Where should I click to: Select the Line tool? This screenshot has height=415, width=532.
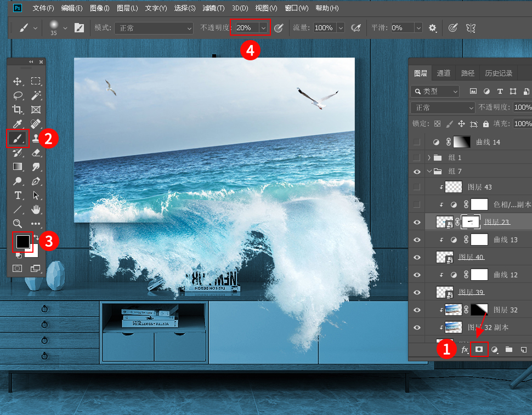pos(18,209)
